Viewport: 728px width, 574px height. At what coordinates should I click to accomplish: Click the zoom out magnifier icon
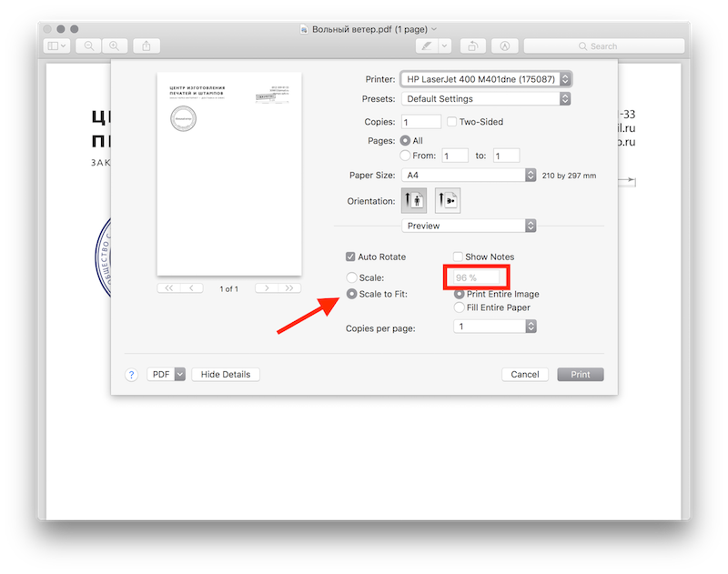pos(88,45)
